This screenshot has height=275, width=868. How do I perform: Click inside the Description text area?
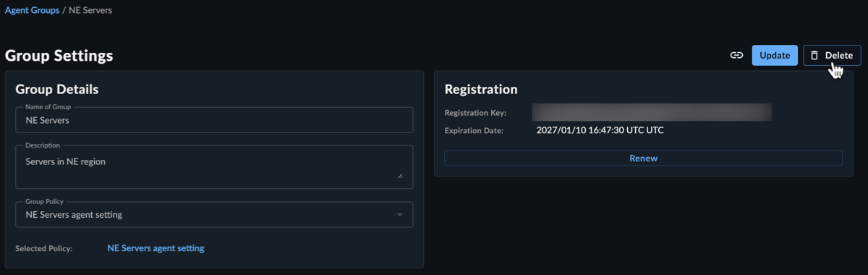(x=214, y=167)
